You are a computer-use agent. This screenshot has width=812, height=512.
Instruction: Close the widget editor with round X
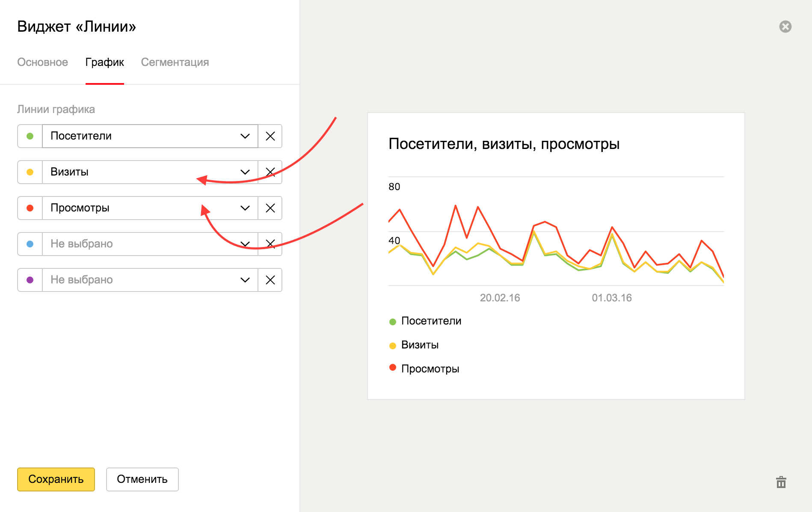coord(785,27)
